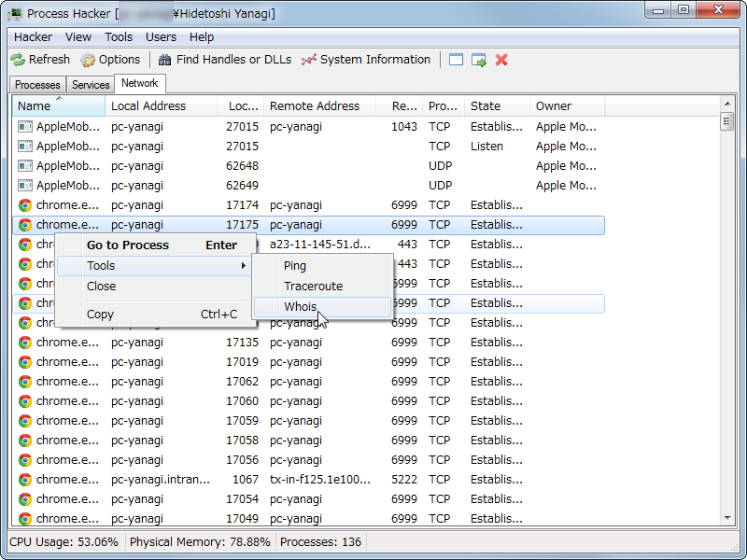Image resolution: width=747 pixels, height=560 pixels.
Task: Switch to the Processes tab
Action: coord(37,85)
